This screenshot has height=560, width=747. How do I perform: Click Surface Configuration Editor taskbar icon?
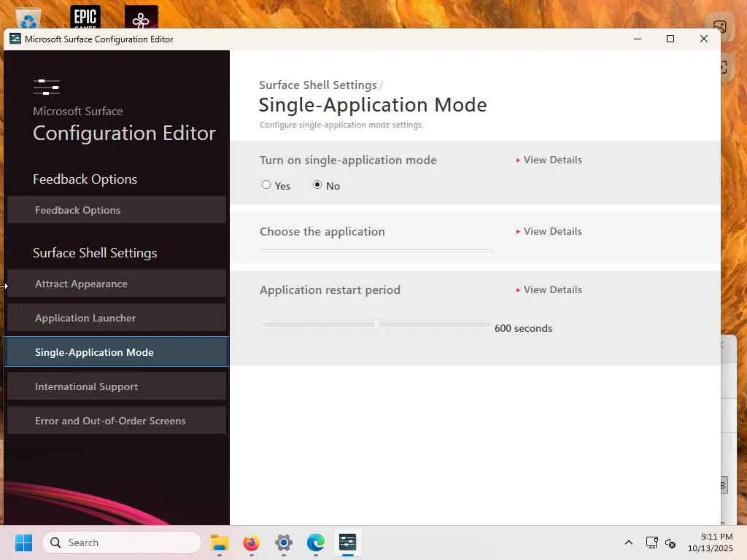[348, 542]
